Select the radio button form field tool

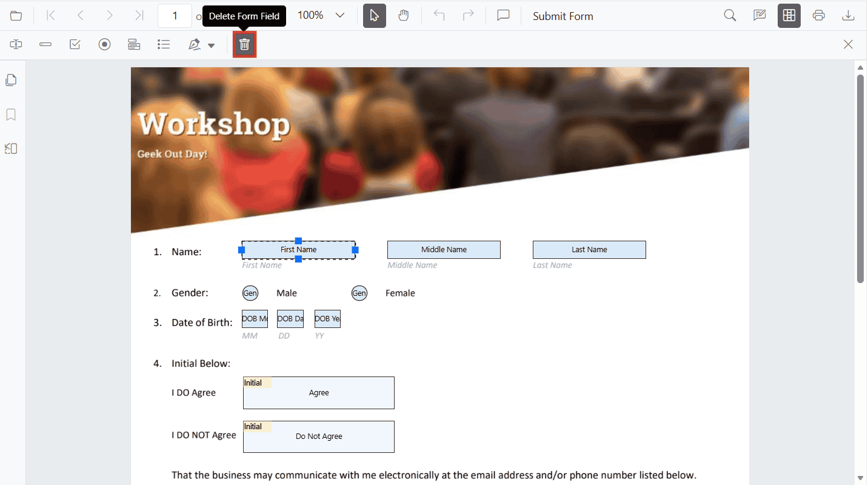coord(104,44)
